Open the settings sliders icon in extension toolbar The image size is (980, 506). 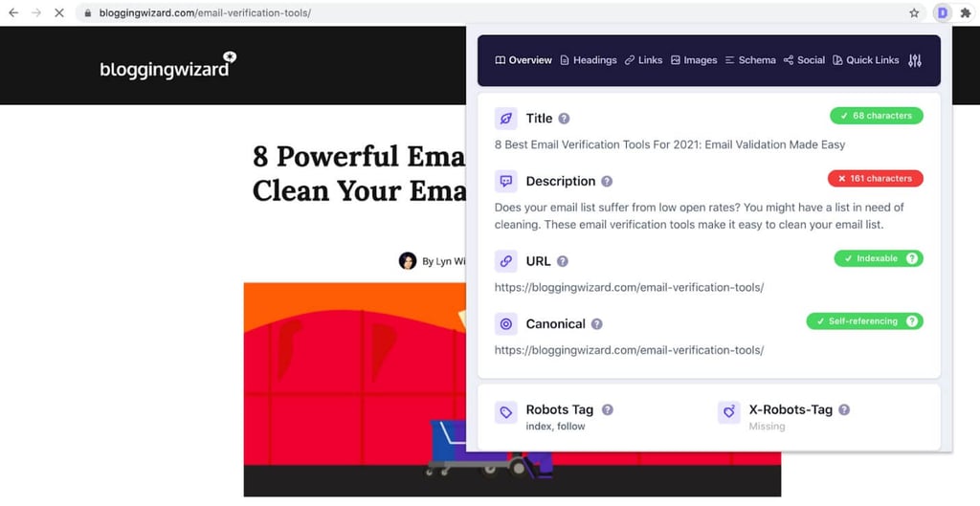click(x=915, y=60)
